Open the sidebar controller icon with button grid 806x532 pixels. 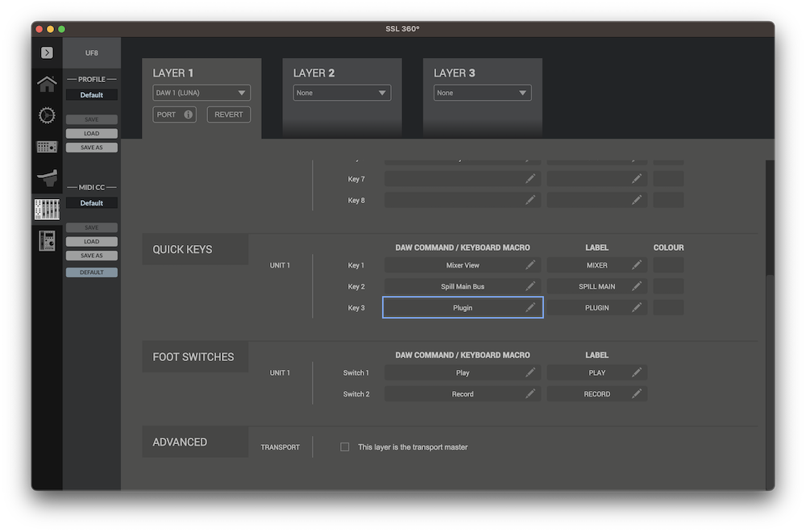pyautogui.click(x=47, y=147)
